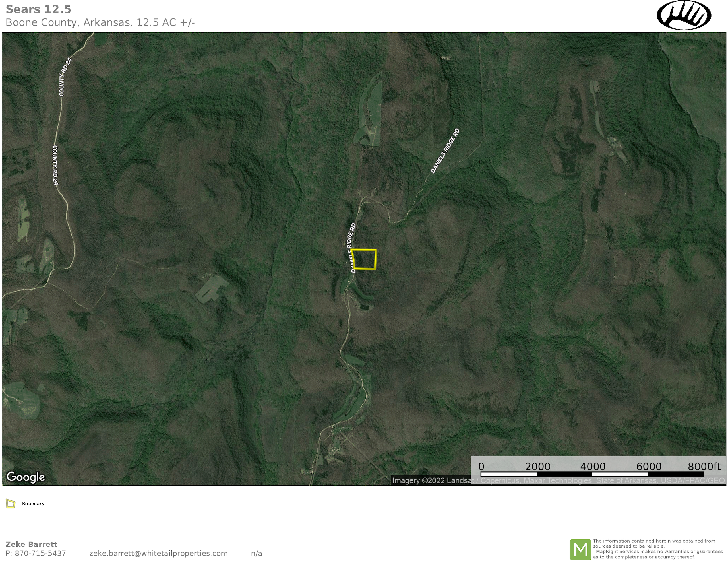The image size is (728, 563).
Task: Click the Google logo on map
Action: pyautogui.click(x=26, y=477)
